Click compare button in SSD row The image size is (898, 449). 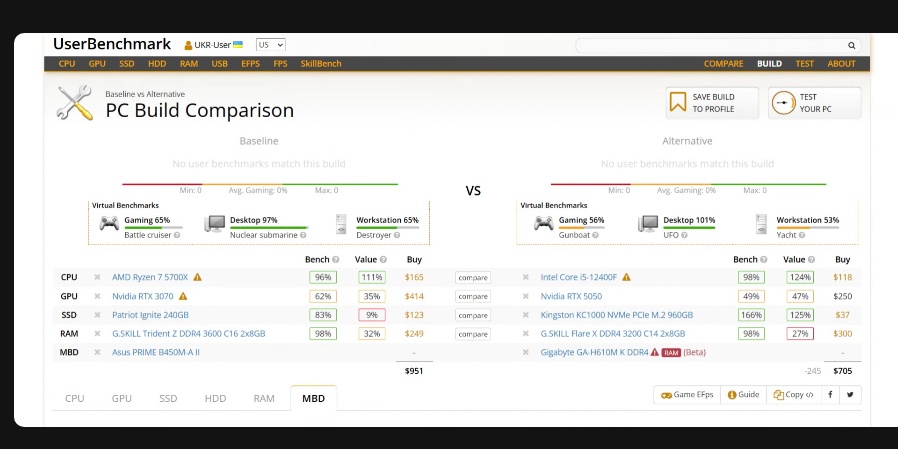473,315
